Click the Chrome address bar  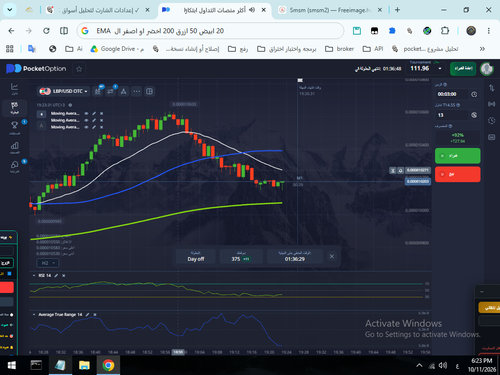(210, 31)
